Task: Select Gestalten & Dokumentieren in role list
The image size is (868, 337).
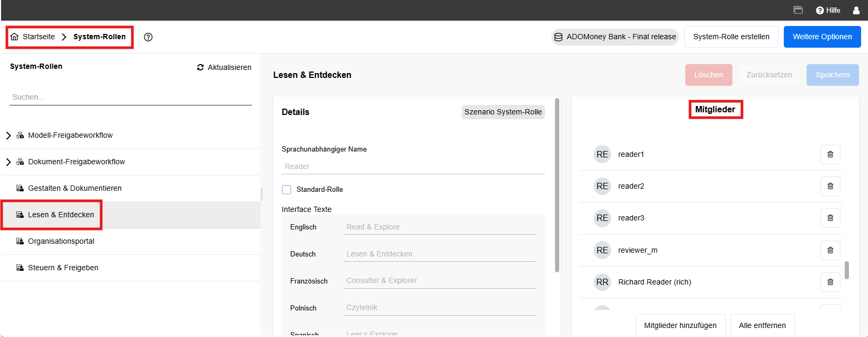Action: coord(75,188)
